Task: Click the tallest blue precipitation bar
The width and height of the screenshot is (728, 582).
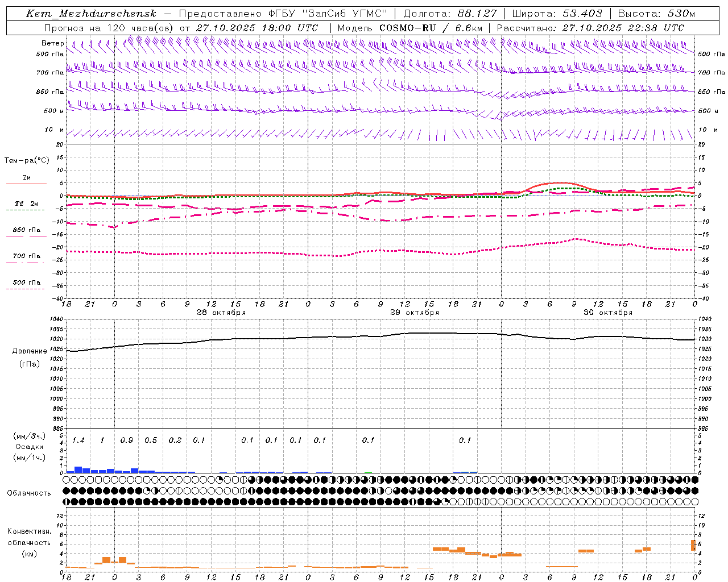Action: [x=78, y=469]
